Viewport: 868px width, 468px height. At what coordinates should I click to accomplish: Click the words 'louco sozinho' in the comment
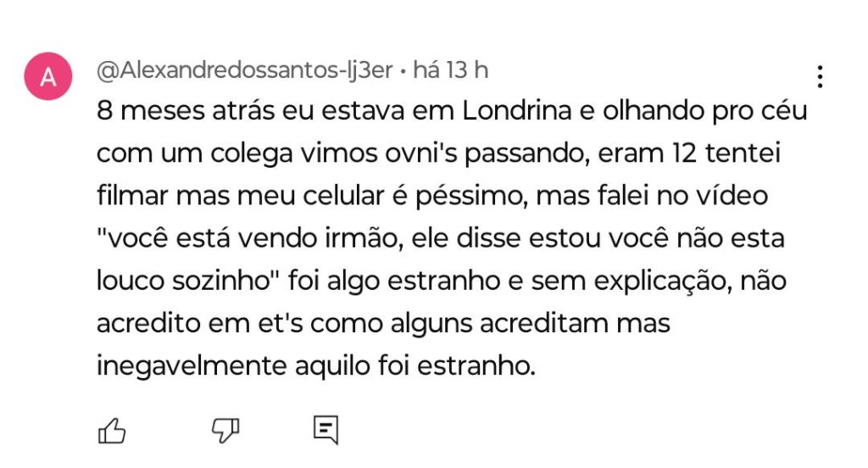tap(181, 282)
